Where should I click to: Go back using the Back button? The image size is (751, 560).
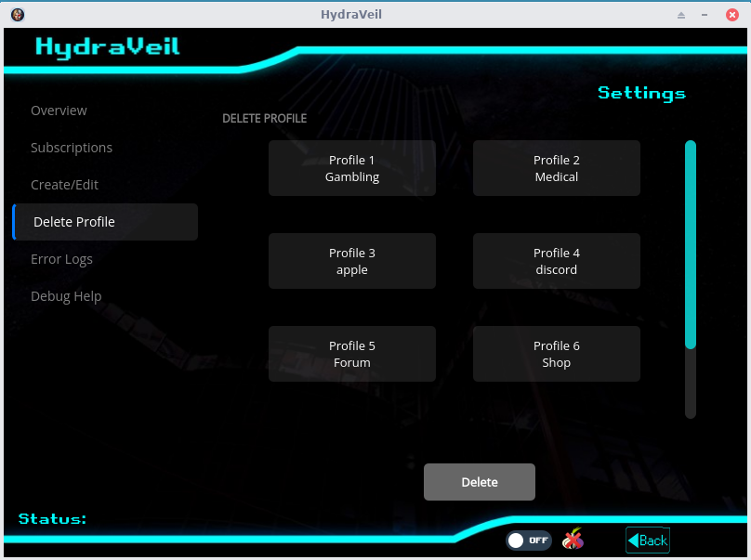(x=648, y=540)
